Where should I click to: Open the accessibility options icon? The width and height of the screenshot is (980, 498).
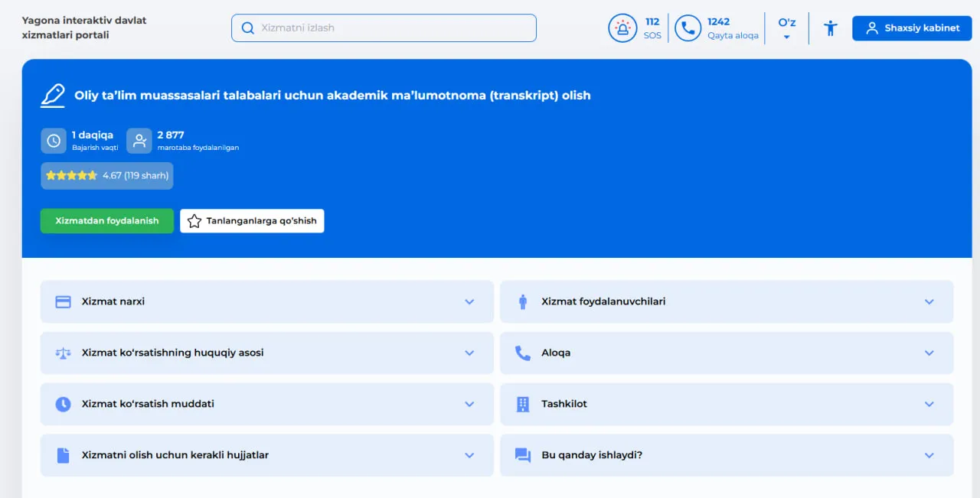(x=831, y=28)
